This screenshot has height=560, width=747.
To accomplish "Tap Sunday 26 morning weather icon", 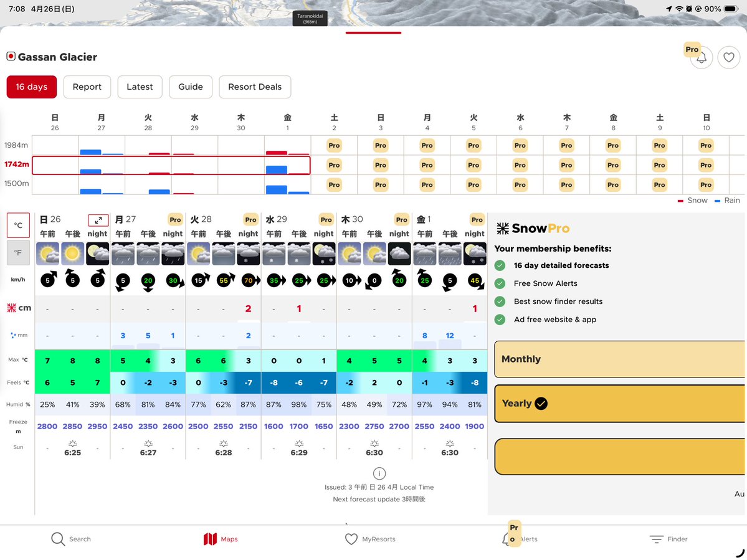I will 47,254.
